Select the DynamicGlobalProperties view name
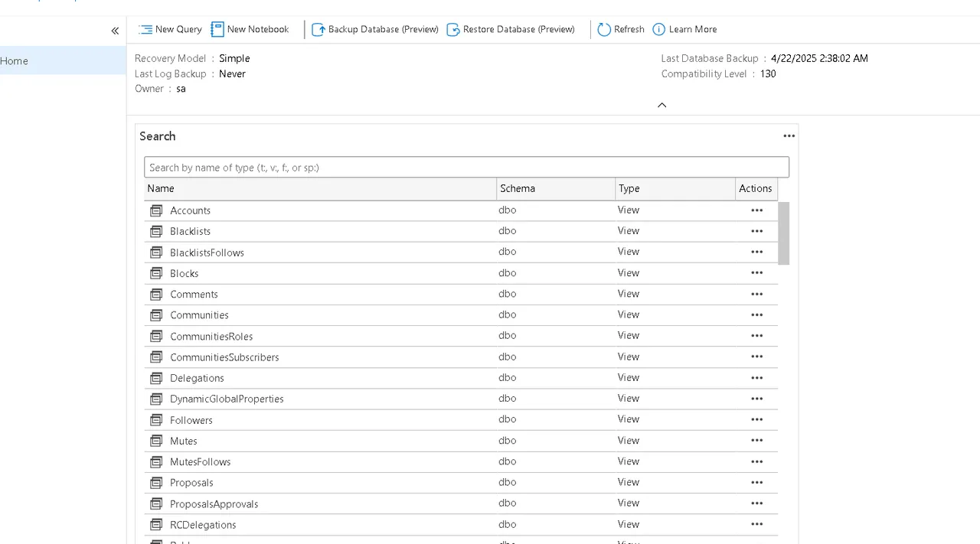980x544 pixels. 227,399
